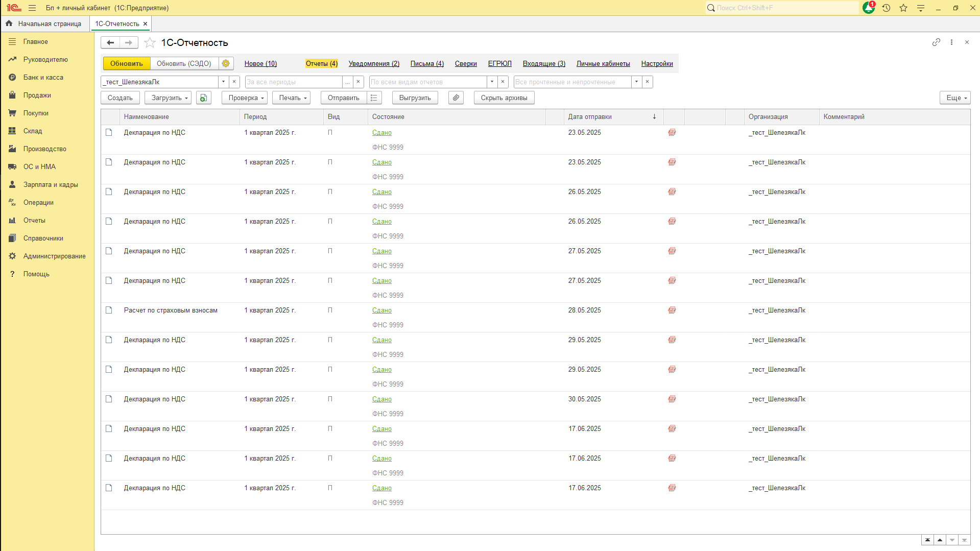The height and width of the screenshot is (551, 980).
Task: Expand read/unread filter dropdown
Action: pos(636,82)
